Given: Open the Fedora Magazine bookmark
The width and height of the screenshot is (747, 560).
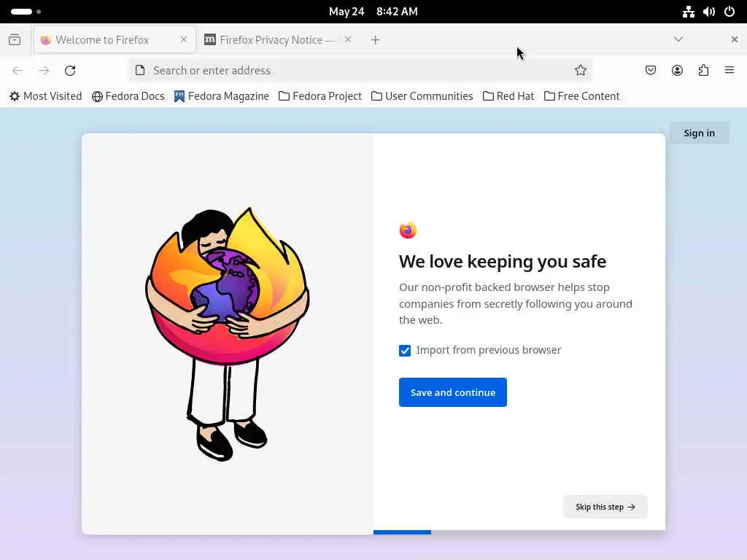Looking at the screenshot, I should coord(222,96).
